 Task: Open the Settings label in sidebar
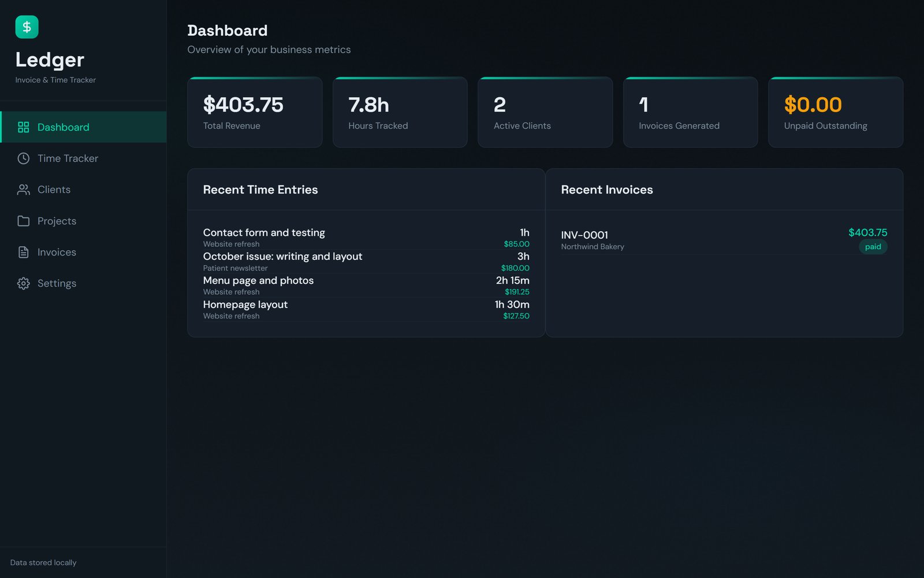57,283
